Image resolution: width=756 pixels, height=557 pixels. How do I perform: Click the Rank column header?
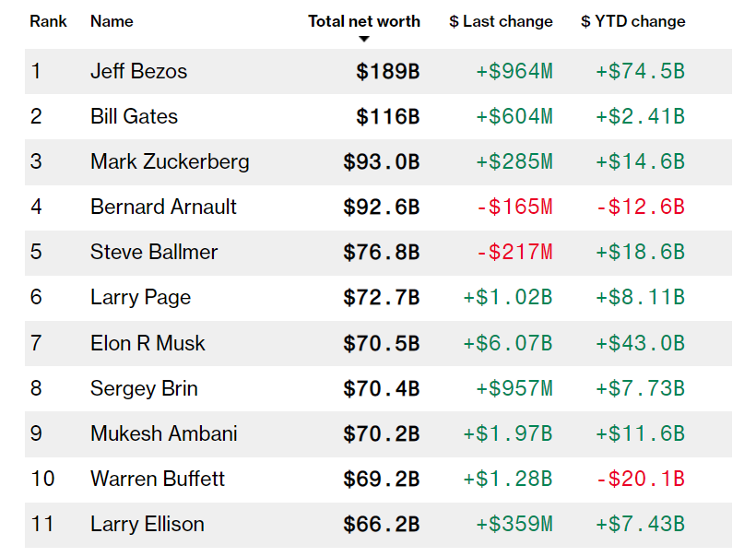point(48,21)
